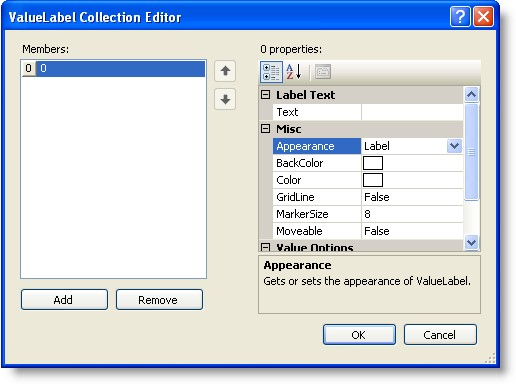Click the Color property swatch
Screen dimensions: 516x384
[x=373, y=180]
